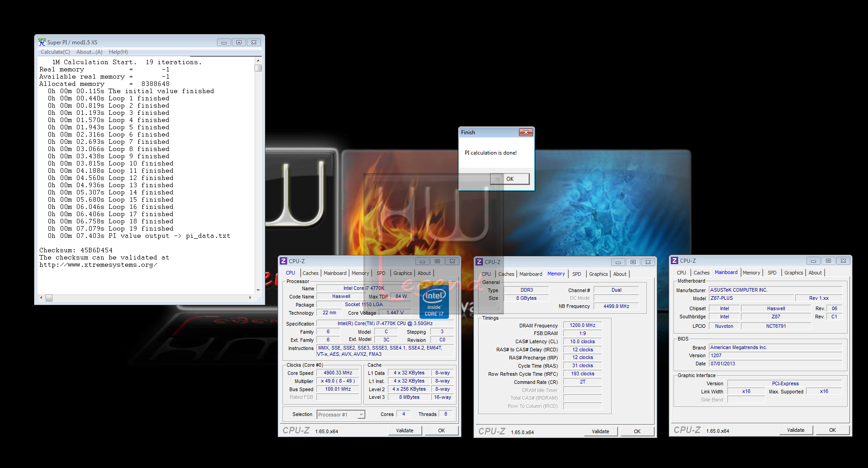Click the processor Name field Intel Core i7 4770K
Image resolution: width=868 pixels, height=468 pixels.
pyautogui.click(x=364, y=288)
